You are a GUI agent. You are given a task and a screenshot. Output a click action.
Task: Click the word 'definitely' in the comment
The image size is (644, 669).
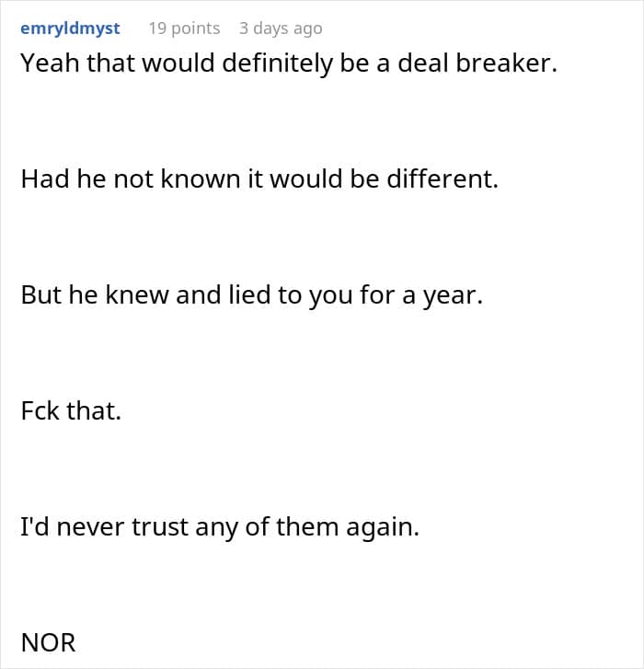point(245,66)
